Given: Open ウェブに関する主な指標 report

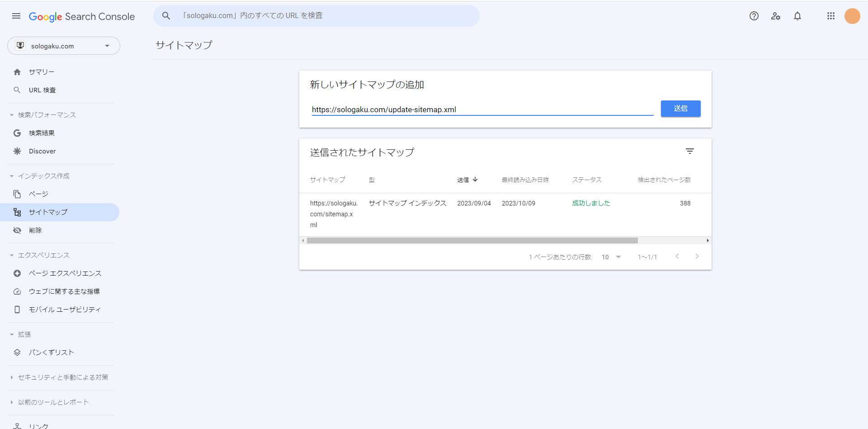Looking at the screenshot, I should tap(64, 291).
